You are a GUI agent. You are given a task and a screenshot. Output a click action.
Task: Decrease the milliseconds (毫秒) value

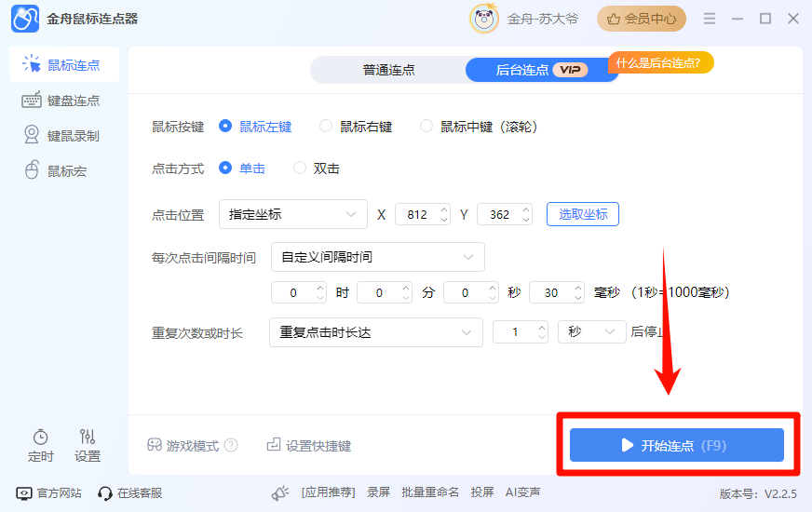(578, 298)
